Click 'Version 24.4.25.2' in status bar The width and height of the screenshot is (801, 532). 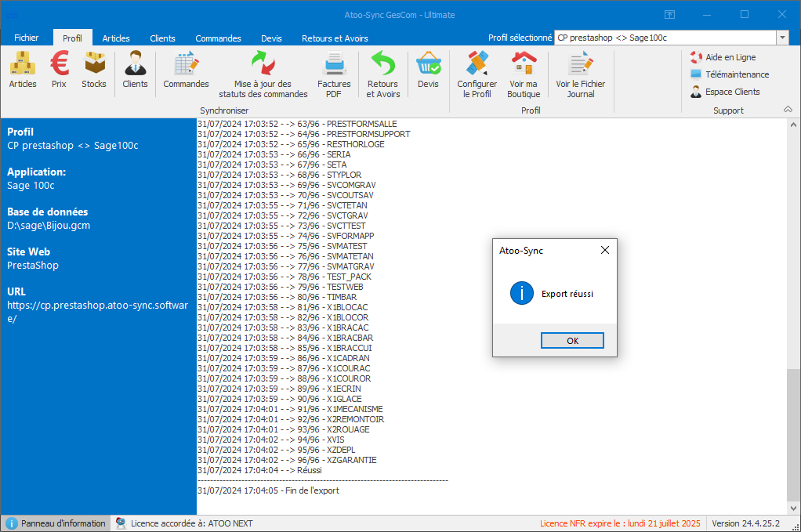(x=746, y=523)
